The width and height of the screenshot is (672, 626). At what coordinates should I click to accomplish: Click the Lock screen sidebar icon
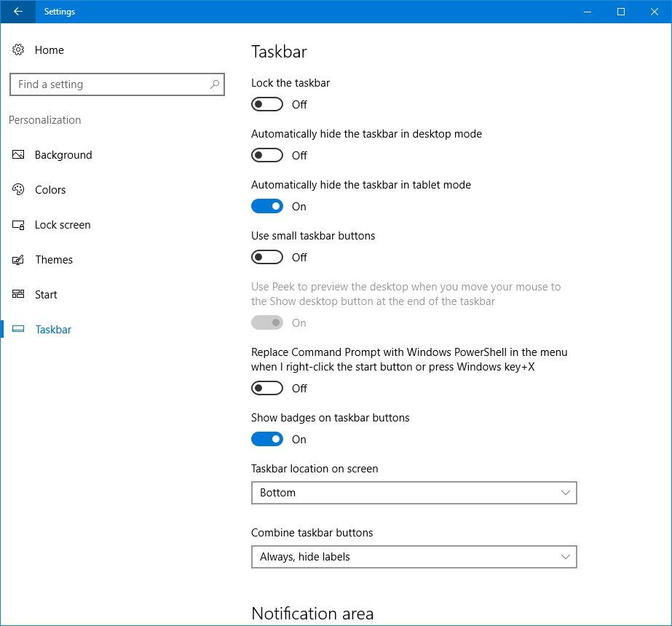click(x=17, y=224)
